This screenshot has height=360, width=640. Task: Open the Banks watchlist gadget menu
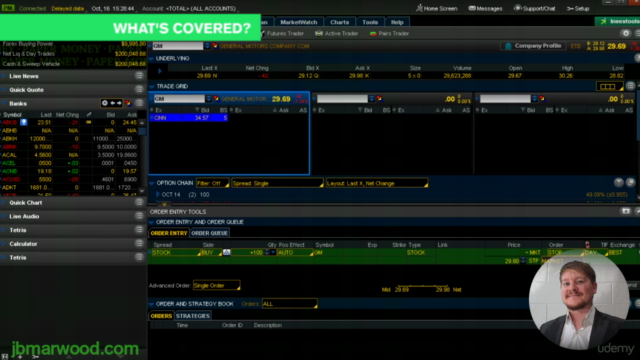[139, 103]
